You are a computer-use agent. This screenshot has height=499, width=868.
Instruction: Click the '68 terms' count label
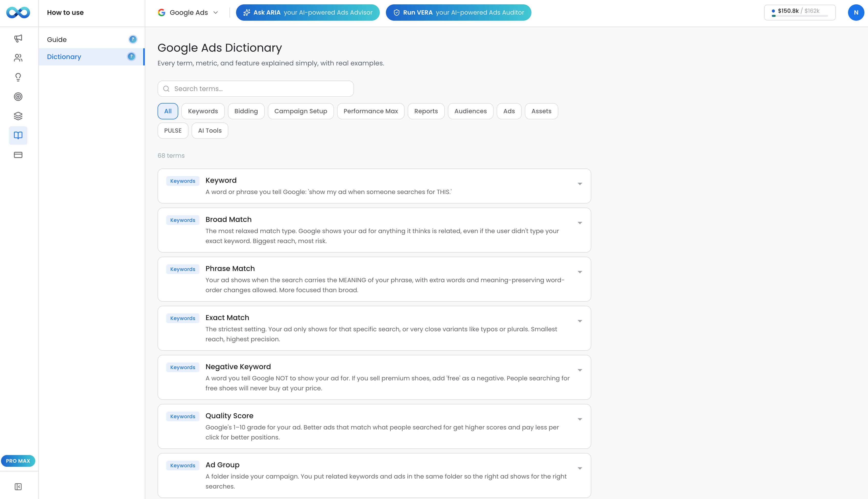click(171, 156)
